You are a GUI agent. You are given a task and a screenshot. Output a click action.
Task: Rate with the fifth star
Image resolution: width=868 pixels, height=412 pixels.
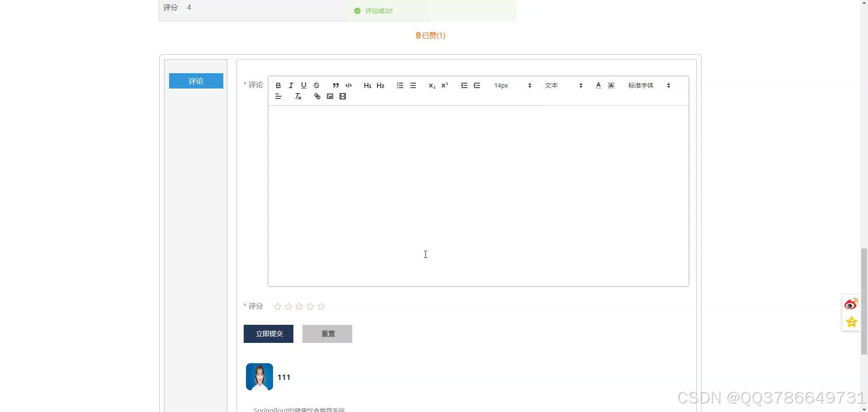click(x=321, y=307)
